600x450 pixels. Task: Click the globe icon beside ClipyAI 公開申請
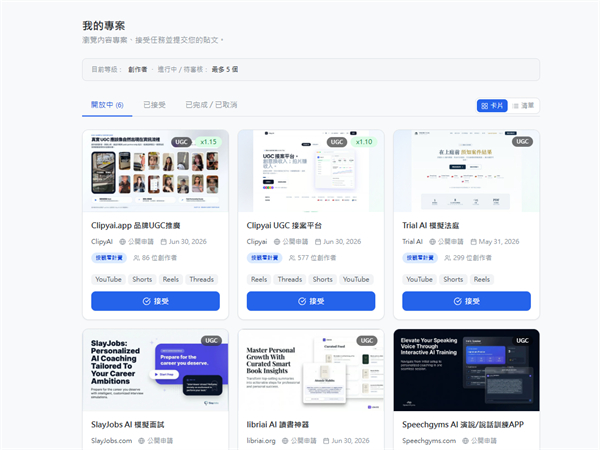pyautogui.click(x=122, y=242)
